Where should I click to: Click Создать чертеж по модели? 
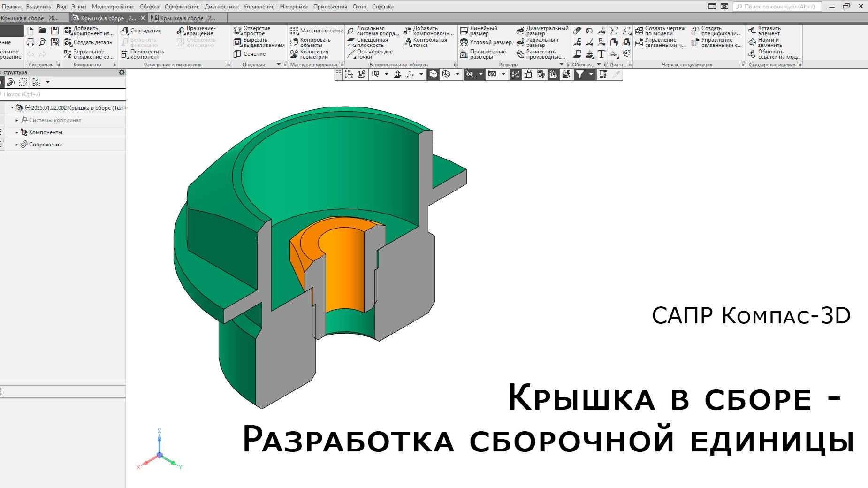pos(661,30)
